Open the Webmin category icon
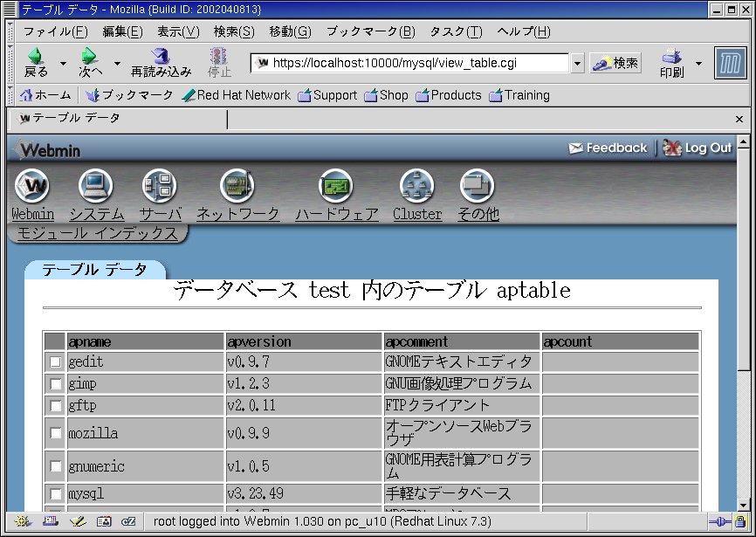This screenshot has height=537, width=756. 32,186
